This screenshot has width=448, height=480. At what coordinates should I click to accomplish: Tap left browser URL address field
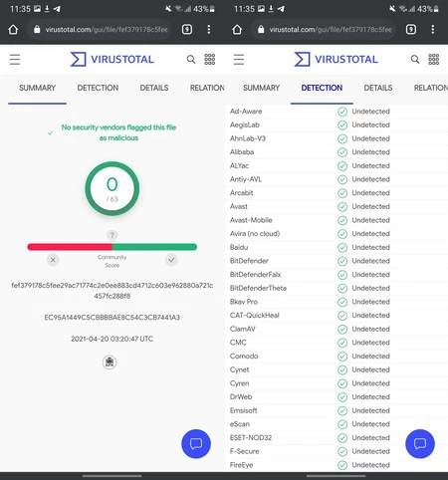[100, 30]
